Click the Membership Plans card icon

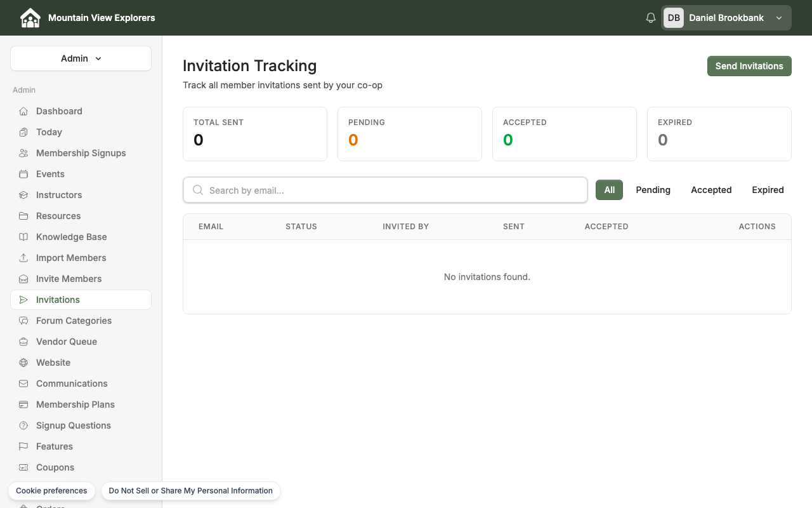[x=23, y=404]
